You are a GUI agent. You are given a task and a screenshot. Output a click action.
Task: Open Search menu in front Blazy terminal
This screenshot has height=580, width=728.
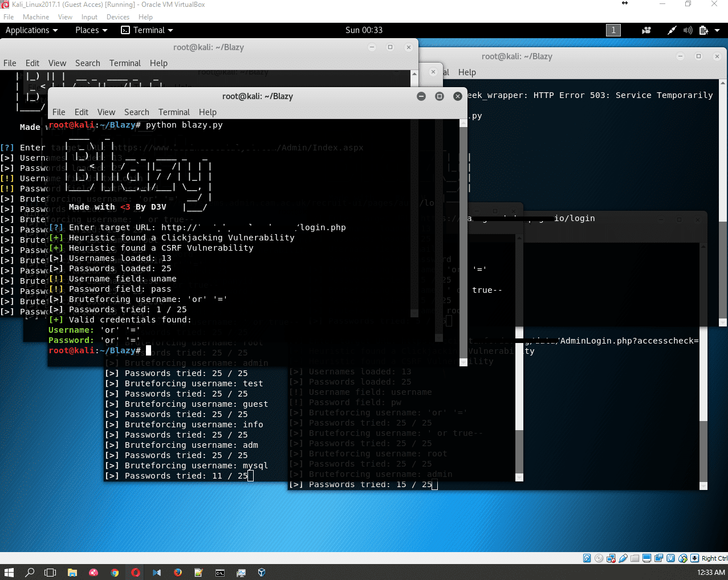click(x=137, y=112)
